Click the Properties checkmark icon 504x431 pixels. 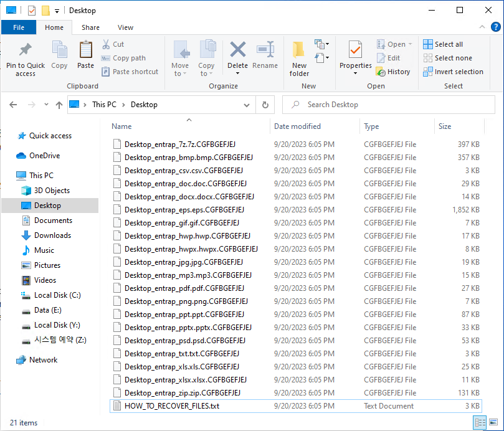[x=355, y=50]
